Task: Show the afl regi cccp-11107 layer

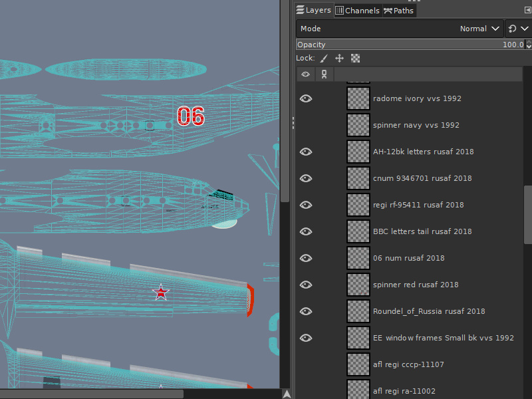Action: [305, 364]
